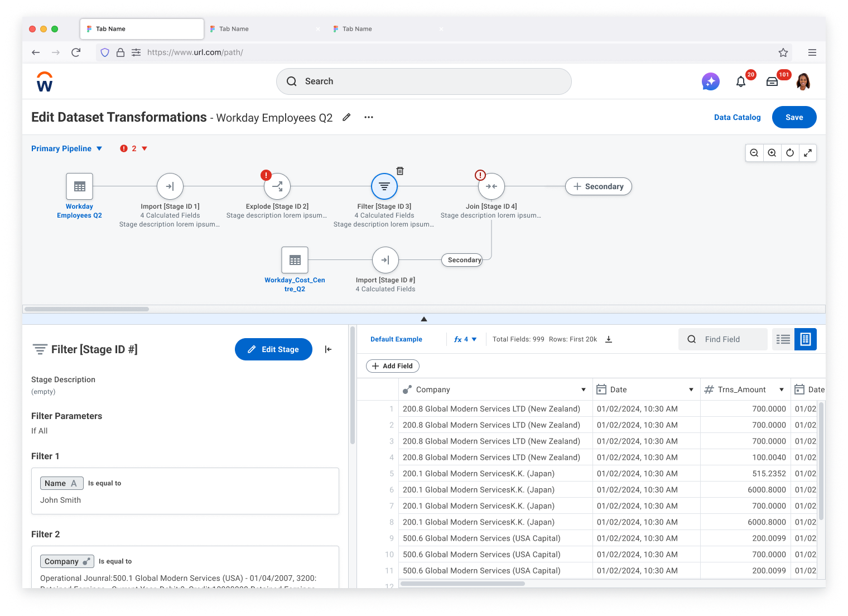Click the Workday Employees Q2 link
Screen dimensions: 848x616
click(x=79, y=211)
